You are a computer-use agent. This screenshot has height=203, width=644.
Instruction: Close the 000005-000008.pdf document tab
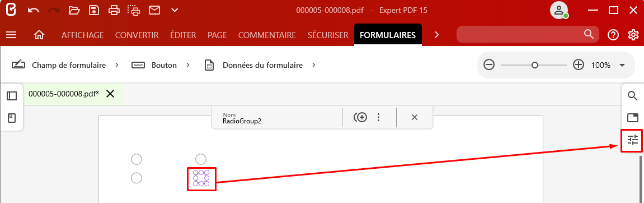tap(110, 94)
